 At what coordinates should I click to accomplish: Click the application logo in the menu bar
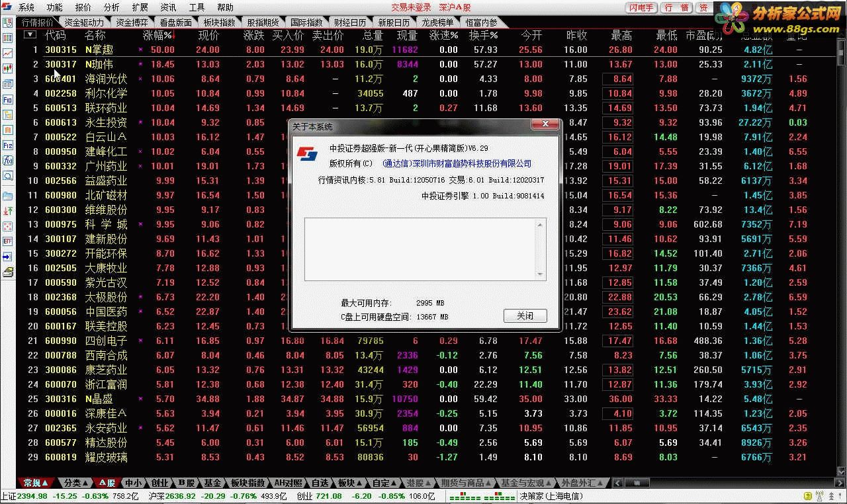click(x=8, y=7)
